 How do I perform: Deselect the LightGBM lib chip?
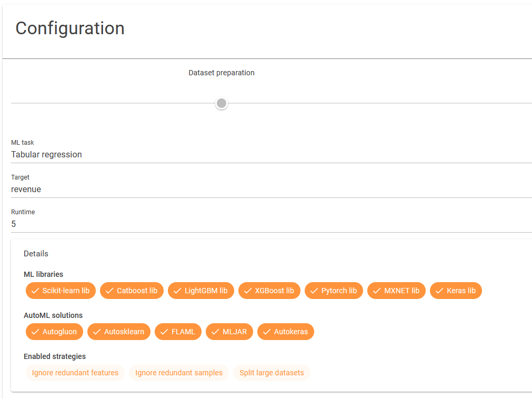(201, 291)
